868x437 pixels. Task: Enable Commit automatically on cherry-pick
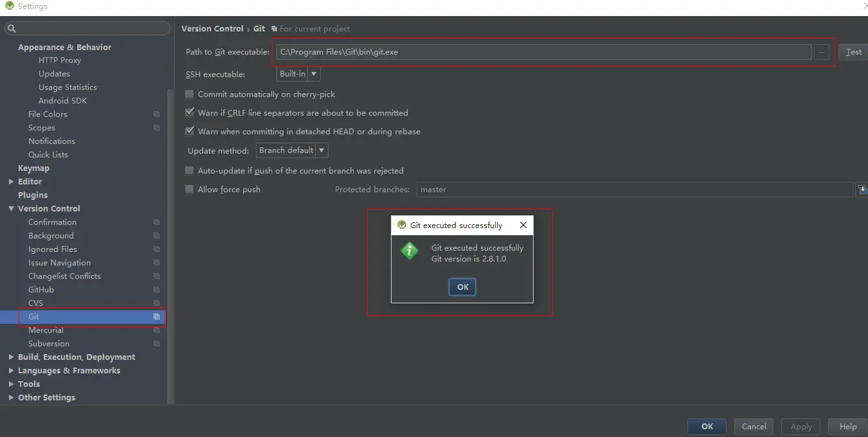tap(190, 94)
